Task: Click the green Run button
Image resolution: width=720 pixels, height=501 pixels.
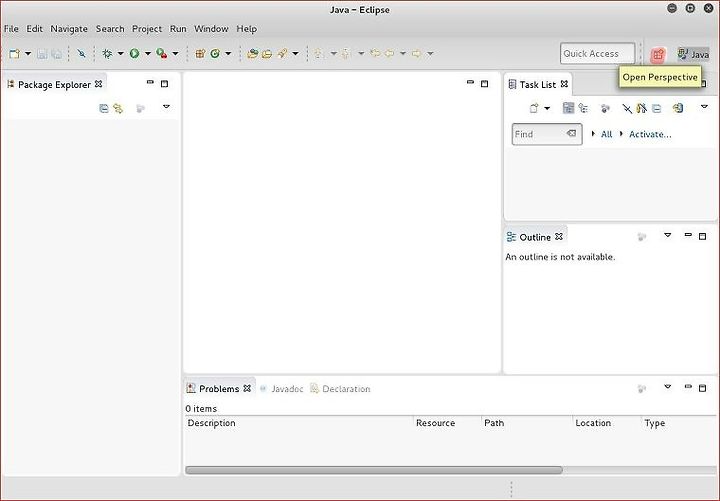Action: click(x=134, y=54)
